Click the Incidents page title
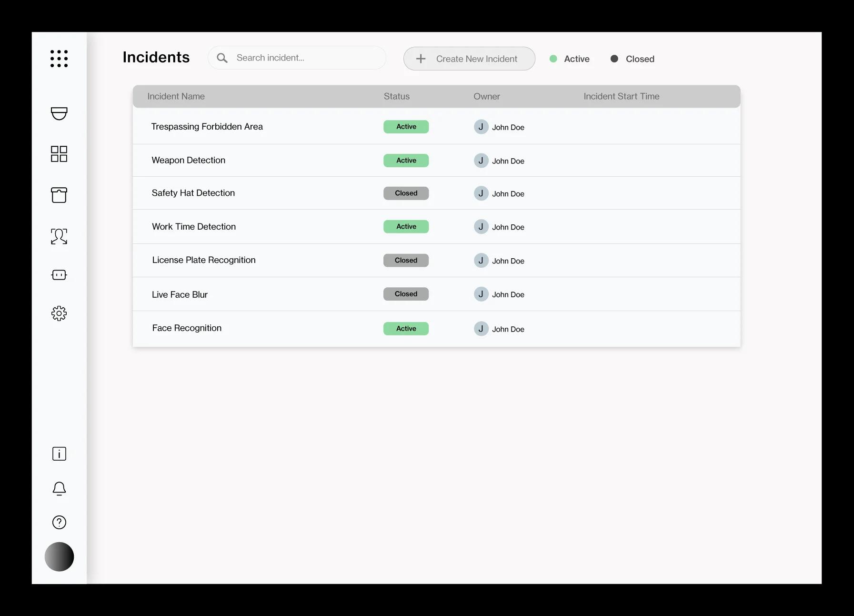 (x=156, y=57)
